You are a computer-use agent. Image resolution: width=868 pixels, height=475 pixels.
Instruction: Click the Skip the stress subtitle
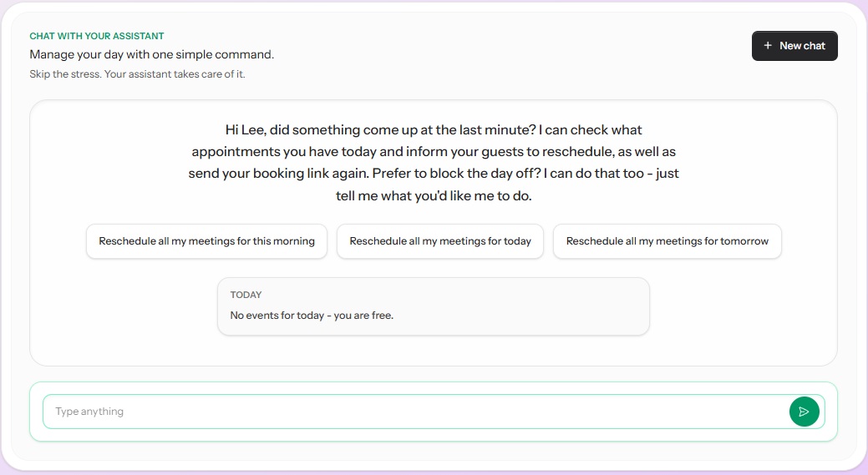pyautogui.click(x=137, y=74)
